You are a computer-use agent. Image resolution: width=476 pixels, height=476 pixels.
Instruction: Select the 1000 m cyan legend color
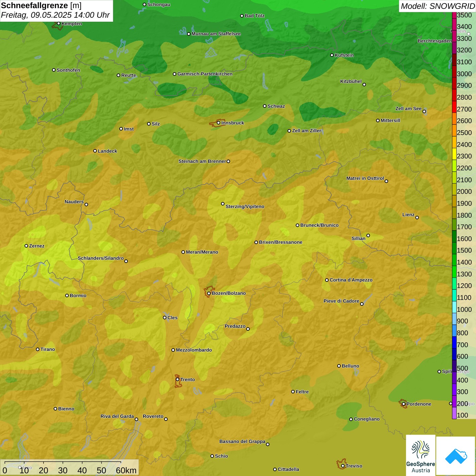(x=454, y=307)
